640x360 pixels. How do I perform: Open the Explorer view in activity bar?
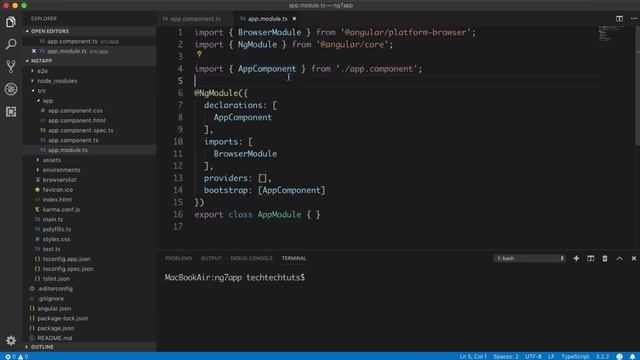click(x=11, y=22)
